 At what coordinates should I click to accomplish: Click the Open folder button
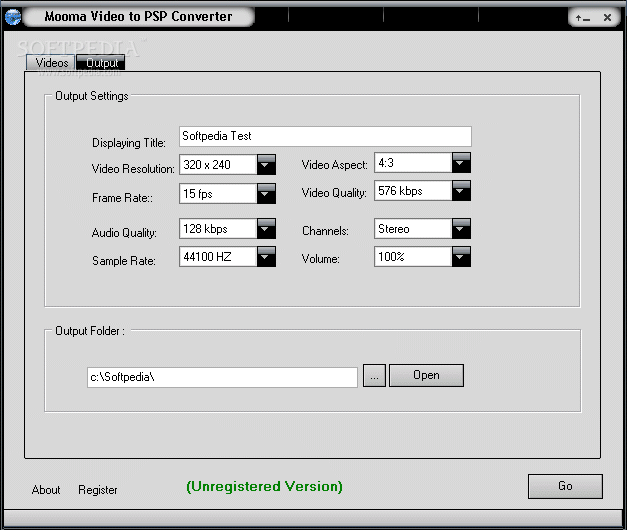tap(426, 375)
